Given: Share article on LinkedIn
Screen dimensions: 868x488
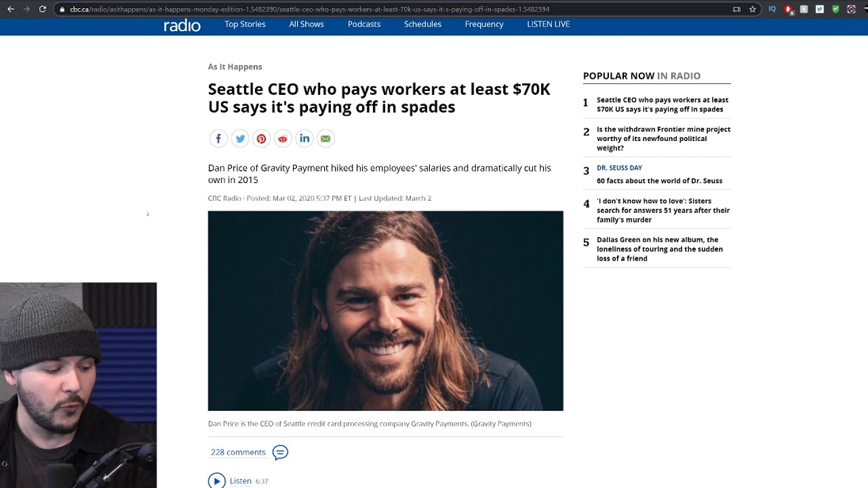Looking at the screenshot, I should (304, 138).
